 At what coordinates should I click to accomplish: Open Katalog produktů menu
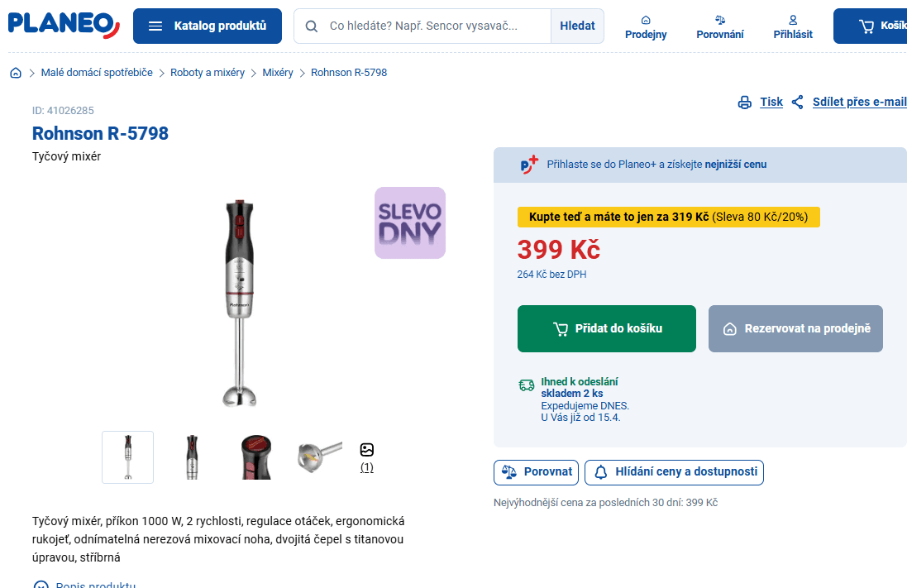click(208, 26)
